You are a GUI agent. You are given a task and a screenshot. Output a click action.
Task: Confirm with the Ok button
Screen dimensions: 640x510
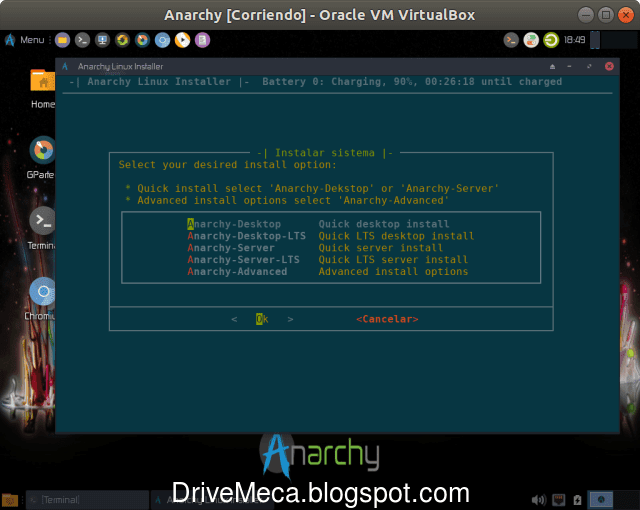tap(262, 319)
